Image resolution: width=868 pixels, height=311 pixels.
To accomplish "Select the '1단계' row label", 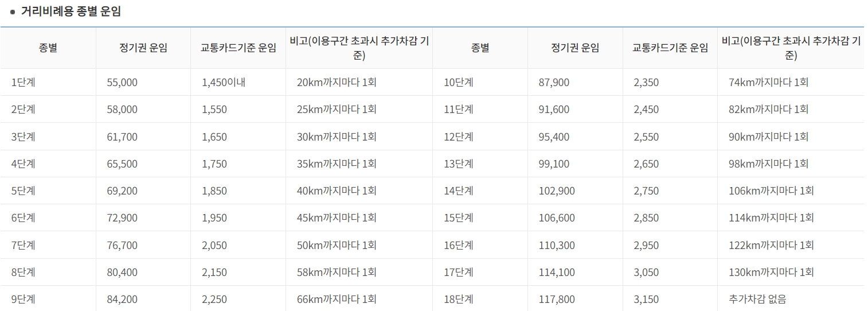I will [x=24, y=82].
